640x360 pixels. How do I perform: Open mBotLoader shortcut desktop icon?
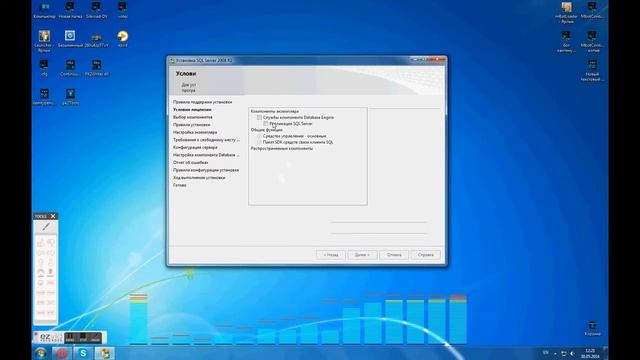point(566,12)
